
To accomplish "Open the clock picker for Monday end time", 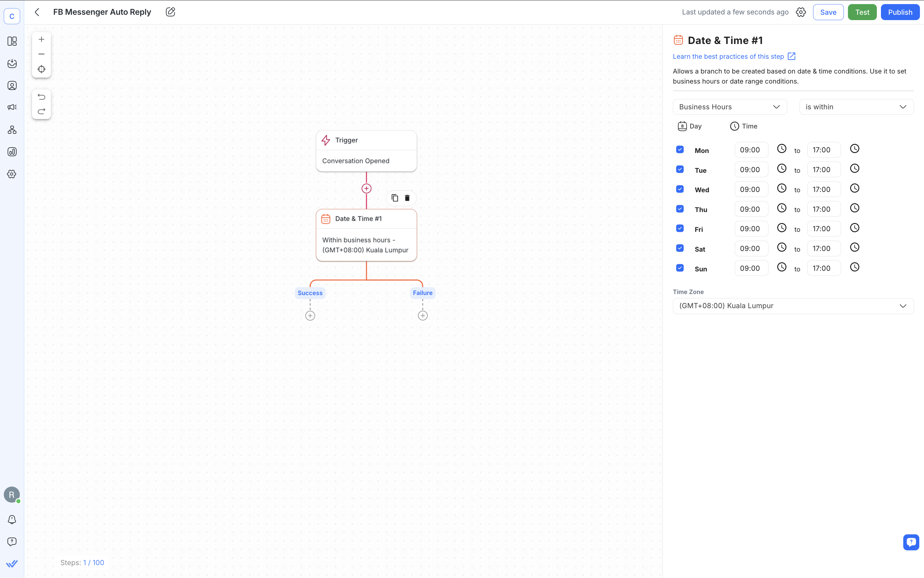I will pos(855,149).
